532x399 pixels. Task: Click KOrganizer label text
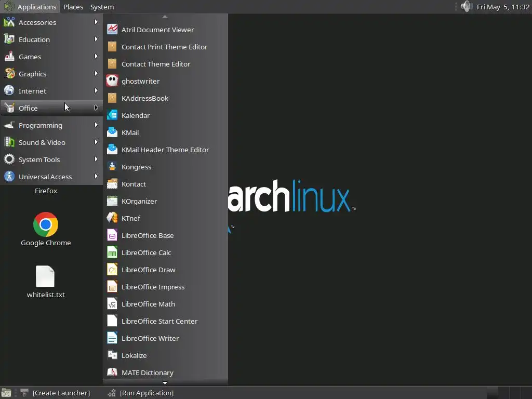[x=139, y=201]
